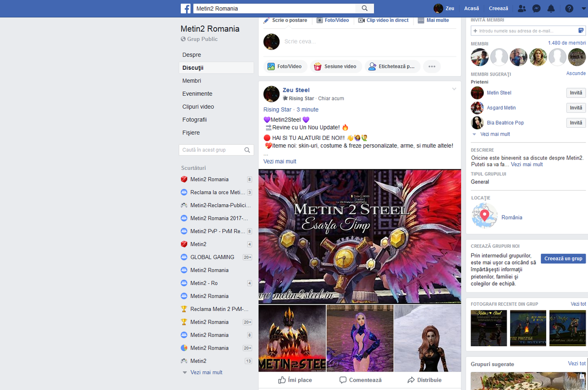
Task: Expand description with Vezi mai mult
Action: [x=527, y=164]
